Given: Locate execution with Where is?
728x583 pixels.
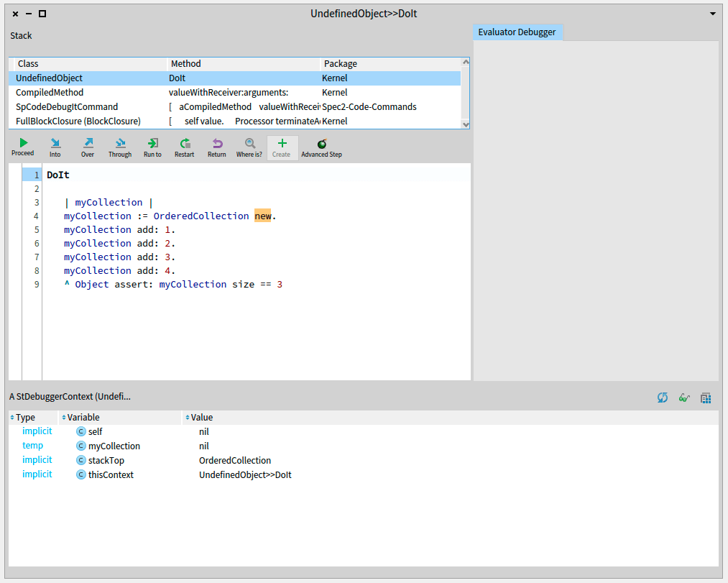Looking at the screenshot, I should 249,147.
